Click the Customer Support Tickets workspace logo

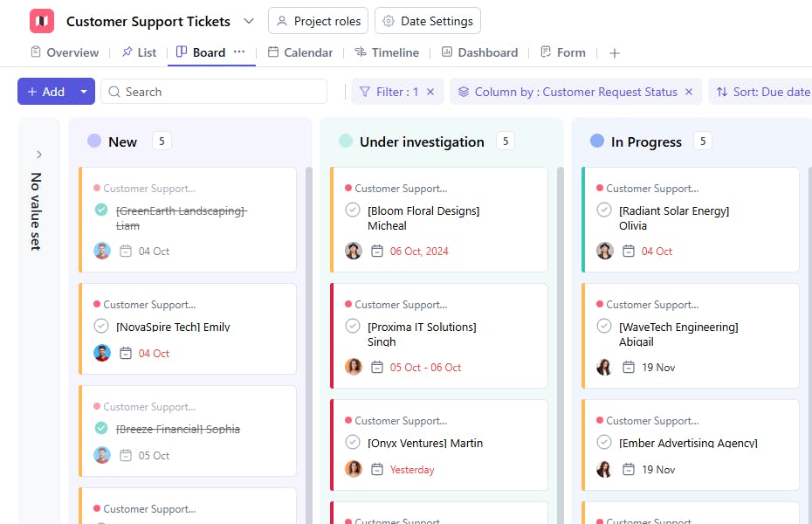(41, 20)
